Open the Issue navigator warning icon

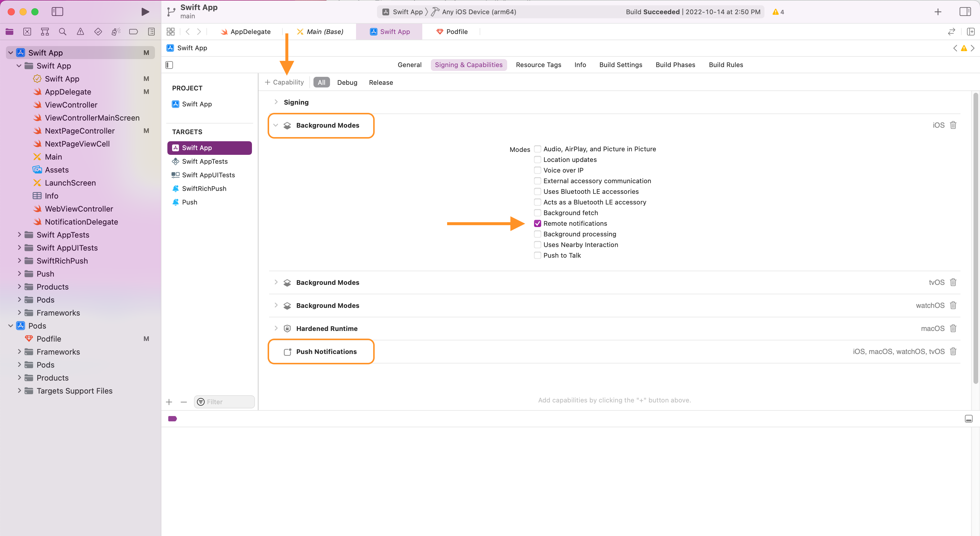point(80,32)
